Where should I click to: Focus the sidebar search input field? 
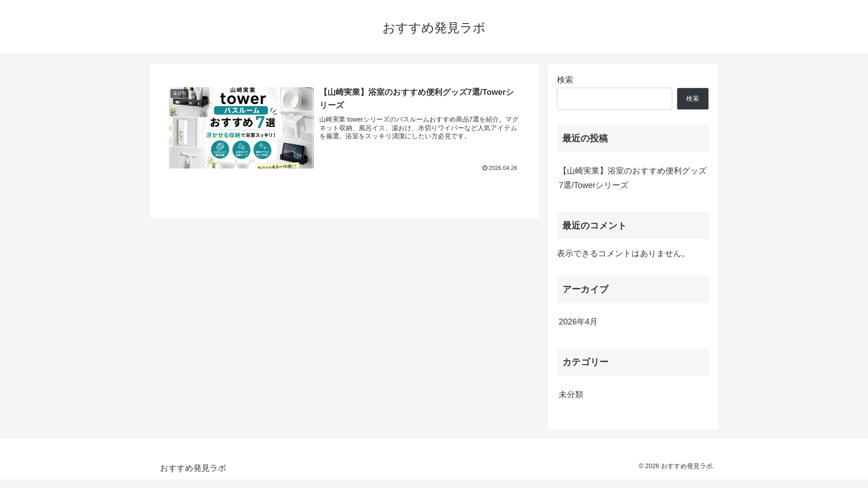[614, 99]
